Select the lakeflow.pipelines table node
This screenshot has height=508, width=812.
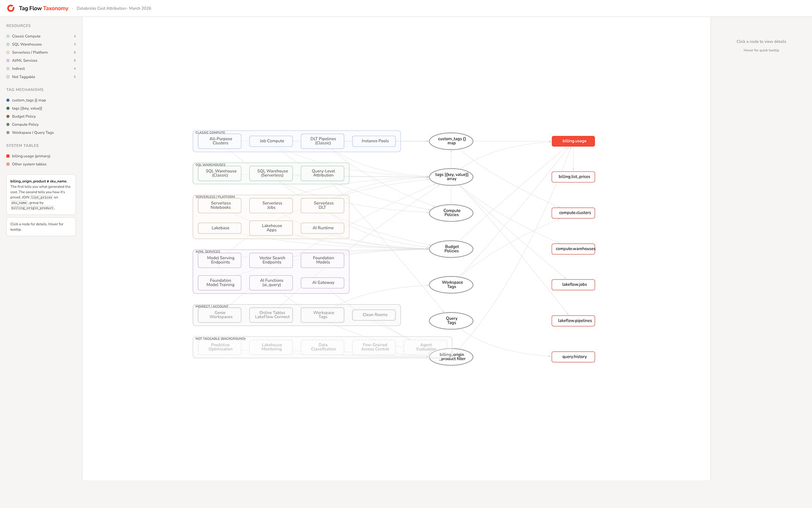tap(573, 321)
